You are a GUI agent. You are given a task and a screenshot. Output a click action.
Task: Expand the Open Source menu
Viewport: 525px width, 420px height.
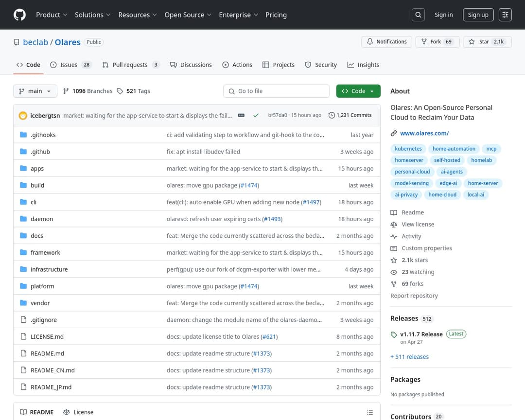coord(188,15)
